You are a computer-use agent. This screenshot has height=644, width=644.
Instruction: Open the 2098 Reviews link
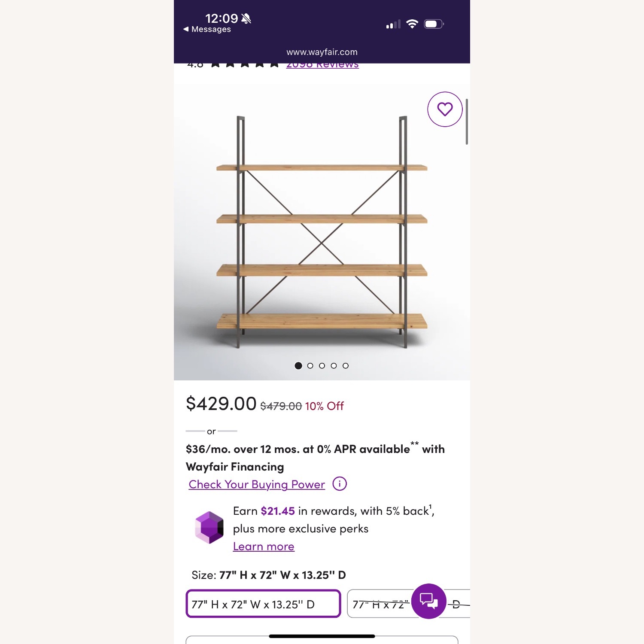pyautogui.click(x=322, y=64)
